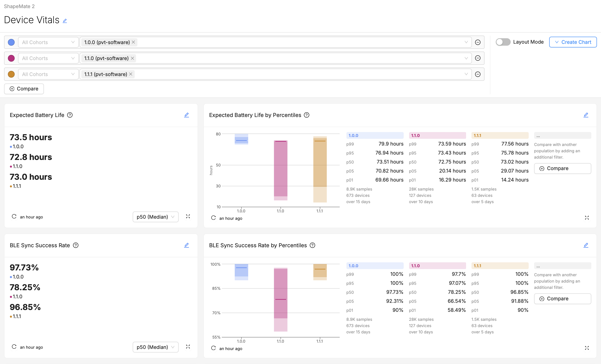The image size is (601, 364).
Task: Click Create Chart
Action: [x=575, y=42]
